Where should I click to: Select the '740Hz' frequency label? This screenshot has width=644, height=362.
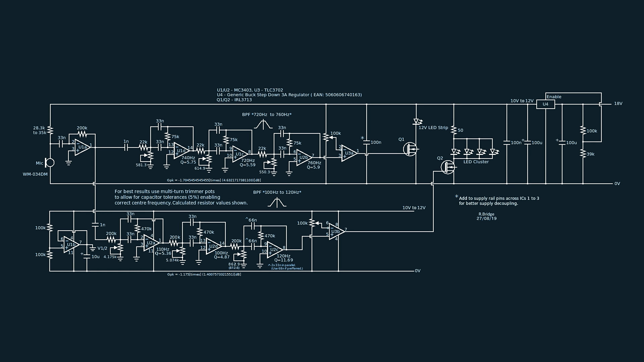[188, 158]
